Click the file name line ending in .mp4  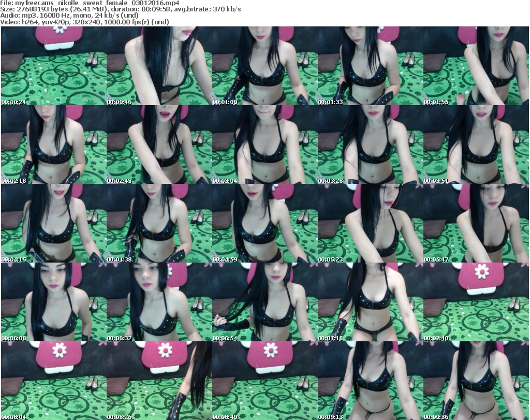pos(90,3)
